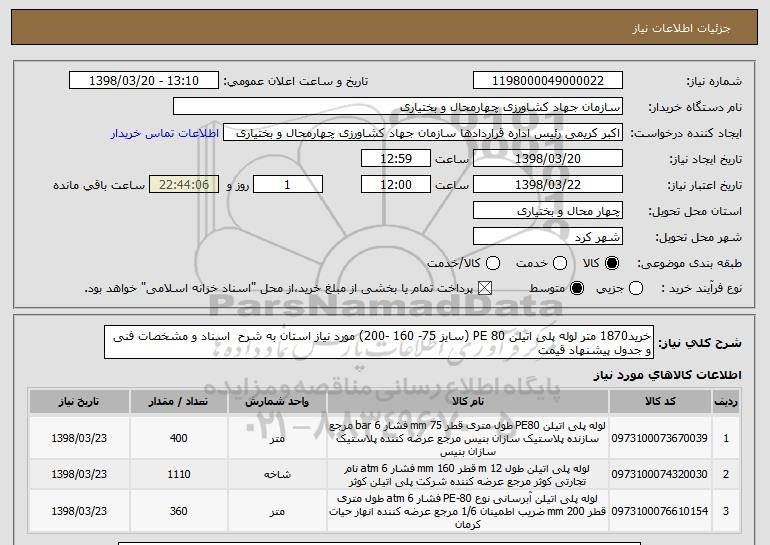Click product code 0973100073670039

(660, 438)
